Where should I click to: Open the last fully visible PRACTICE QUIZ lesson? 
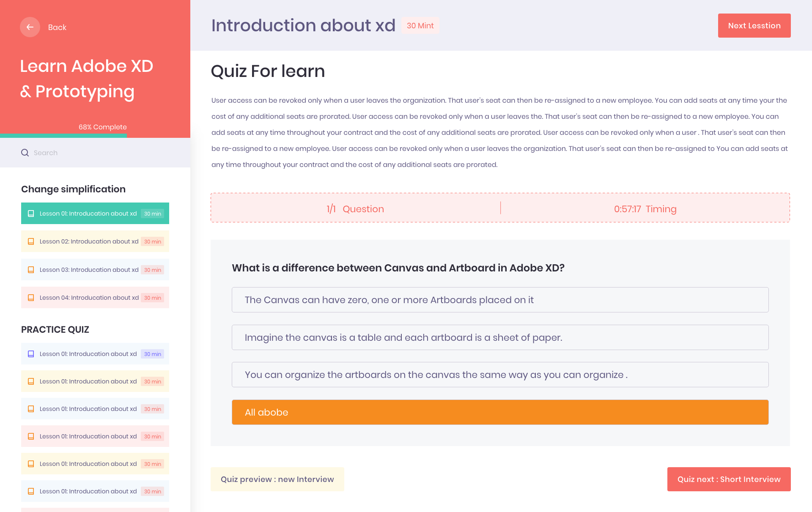[x=95, y=491]
